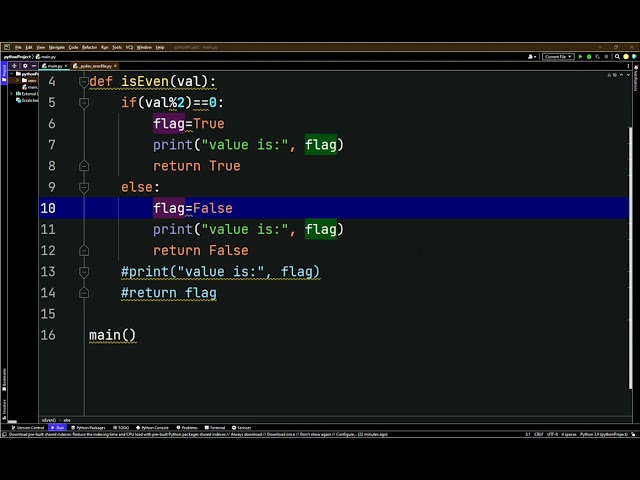The width and height of the screenshot is (640, 480).
Task: Open the File menu
Action: point(18,47)
